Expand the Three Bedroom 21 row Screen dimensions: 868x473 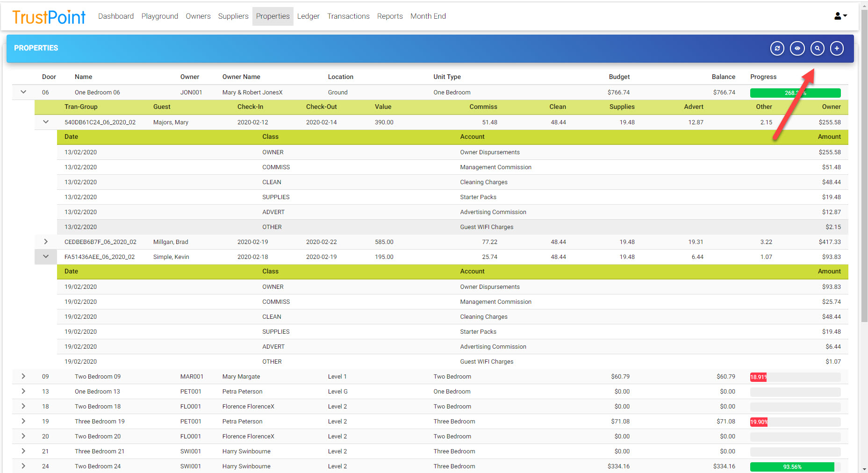click(x=23, y=451)
